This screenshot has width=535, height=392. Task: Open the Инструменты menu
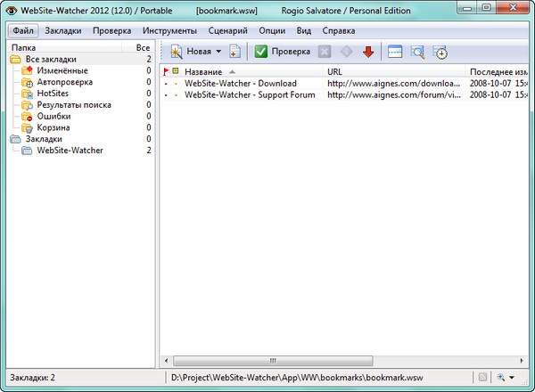pyautogui.click(x=169, y=30)
